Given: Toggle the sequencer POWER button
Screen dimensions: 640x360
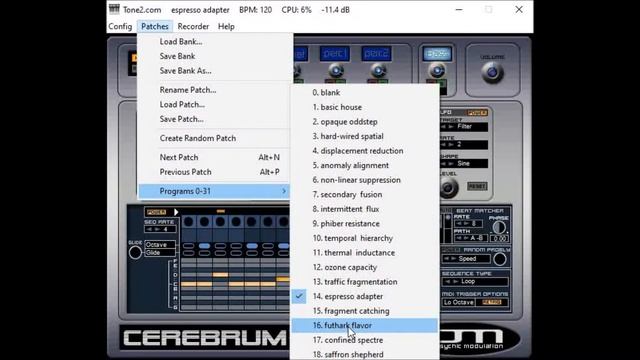Looking at the screenshot, I should 156,212.
